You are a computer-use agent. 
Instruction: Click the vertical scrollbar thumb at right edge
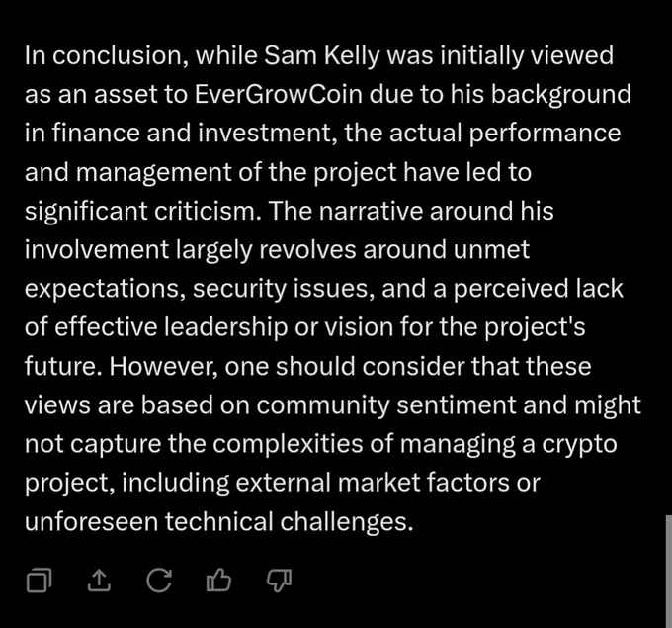click(669, 571)
